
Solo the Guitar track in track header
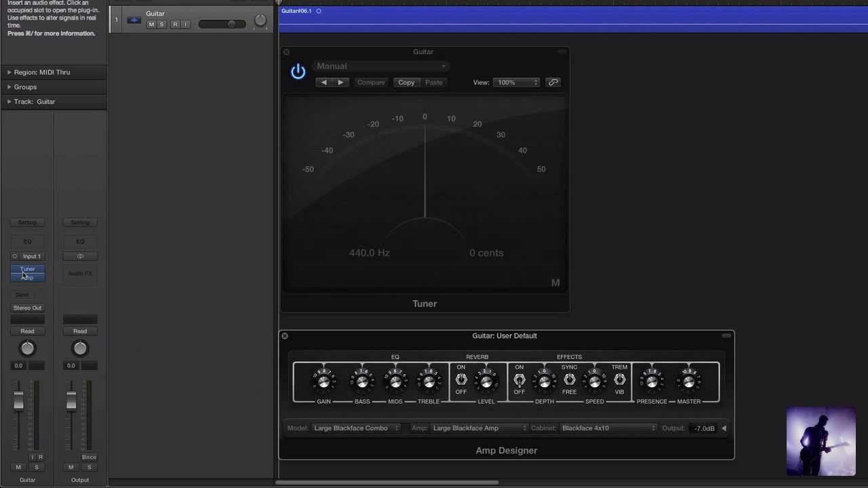(x=161, y=24)
